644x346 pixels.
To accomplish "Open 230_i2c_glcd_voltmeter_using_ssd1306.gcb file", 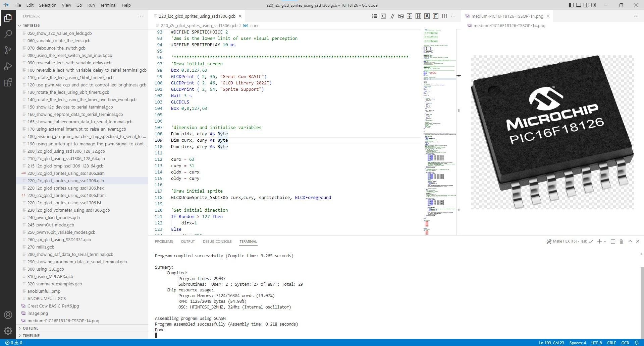I will [x=68, y=210].
